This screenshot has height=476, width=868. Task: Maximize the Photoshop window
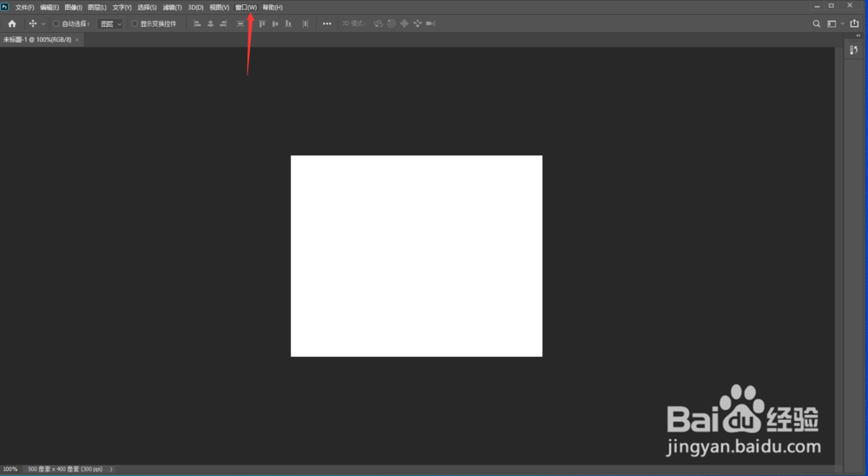[832, 6]
